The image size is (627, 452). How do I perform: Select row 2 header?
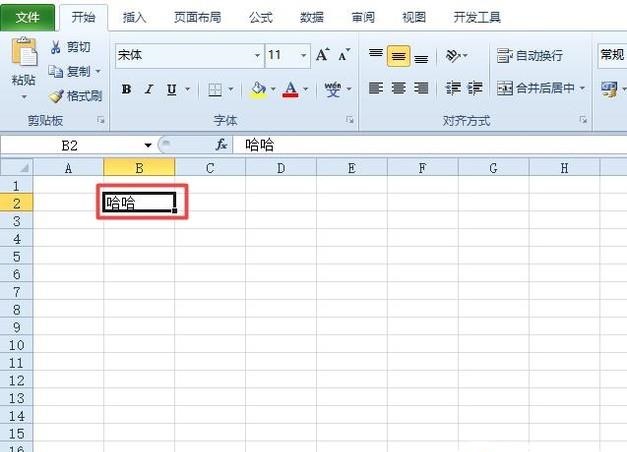tap(16, 204)
